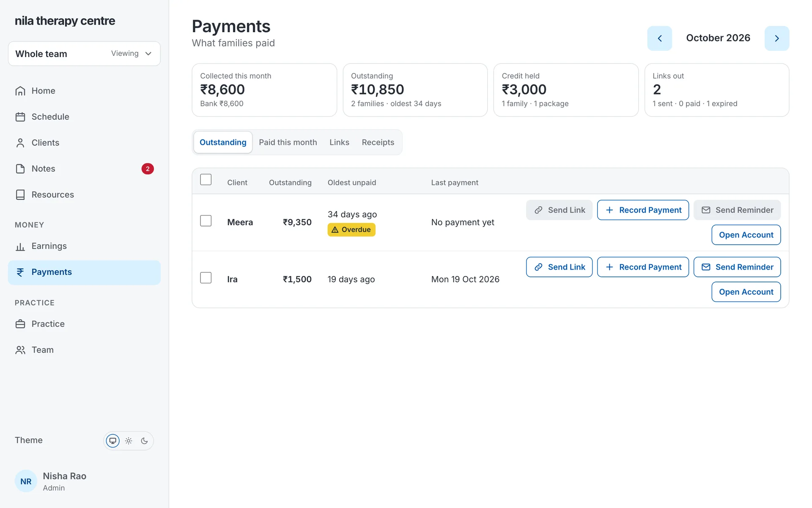Screen dimensions: 812x508
Task: Click the plus icon in Meera's Record Payment
Action: point(609,210)
